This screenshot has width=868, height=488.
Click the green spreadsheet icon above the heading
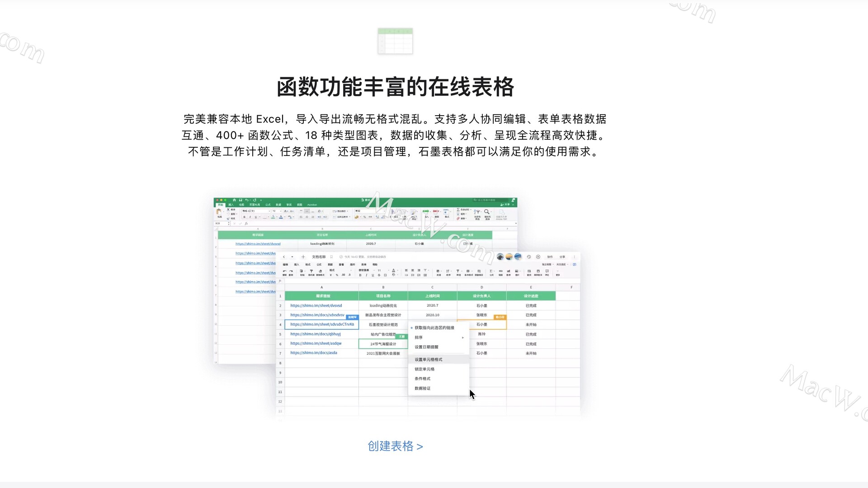tap(395, 41)
